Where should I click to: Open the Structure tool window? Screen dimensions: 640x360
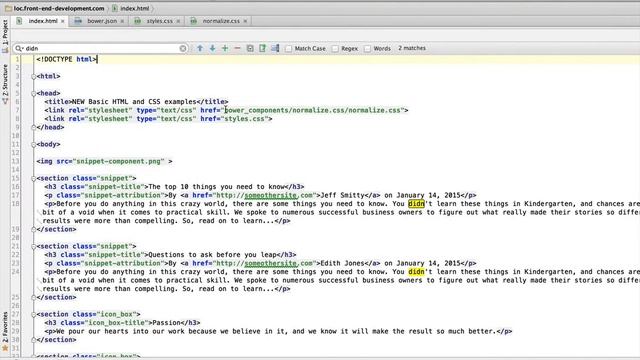(x=5, y=84)
